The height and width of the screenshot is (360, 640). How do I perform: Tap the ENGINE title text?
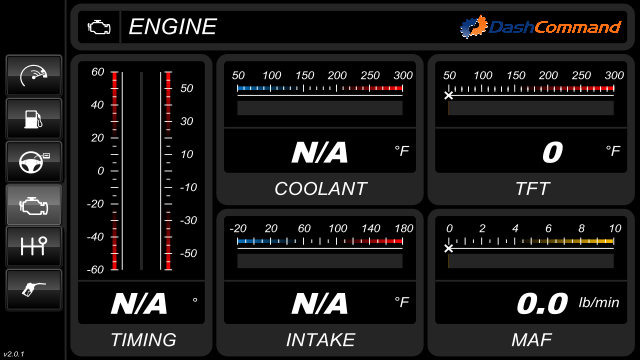[x=173, y=27]
